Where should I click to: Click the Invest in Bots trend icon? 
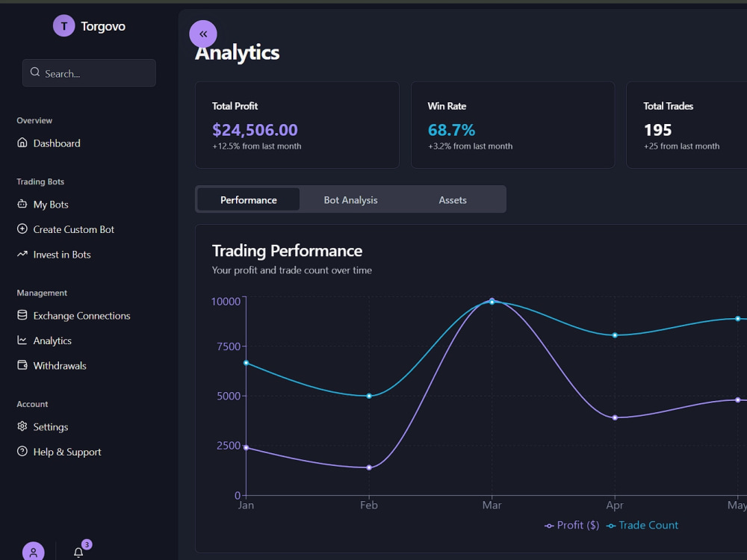[x=22, y=254]
